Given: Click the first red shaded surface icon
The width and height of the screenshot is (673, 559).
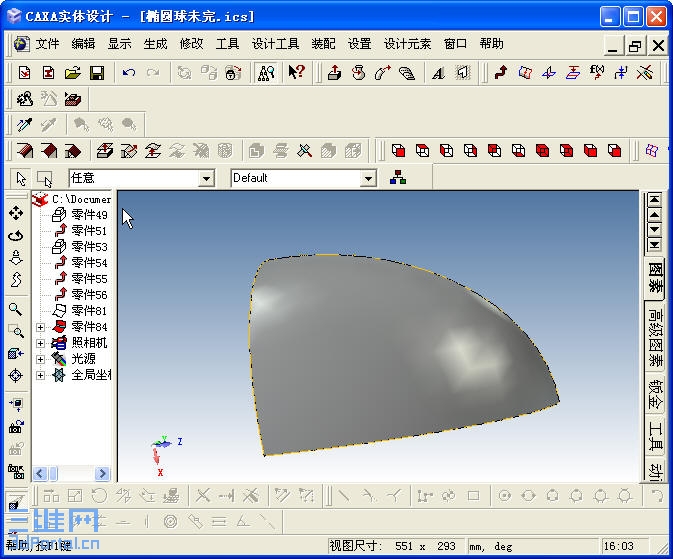Looking at the screenshot, I should point(25,151).
